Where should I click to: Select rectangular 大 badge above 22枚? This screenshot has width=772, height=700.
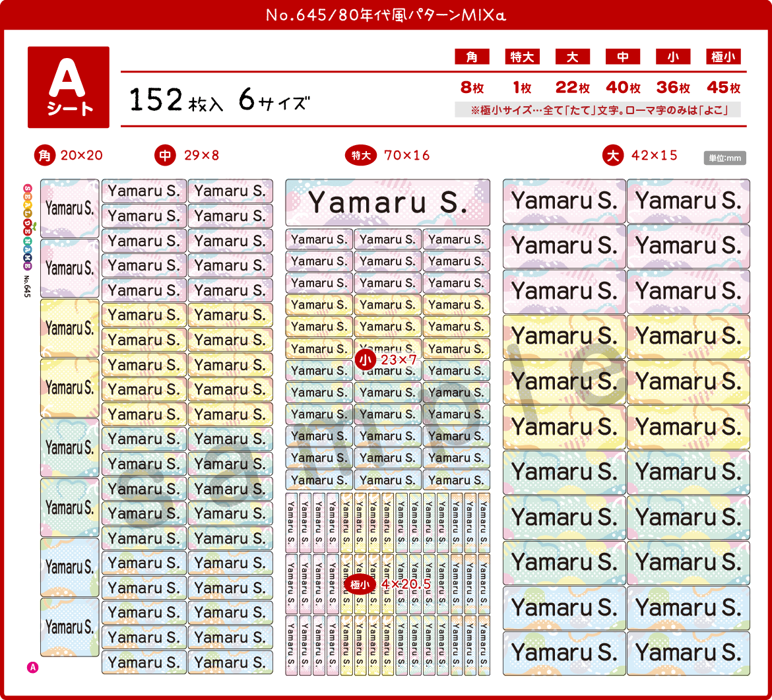572,57
